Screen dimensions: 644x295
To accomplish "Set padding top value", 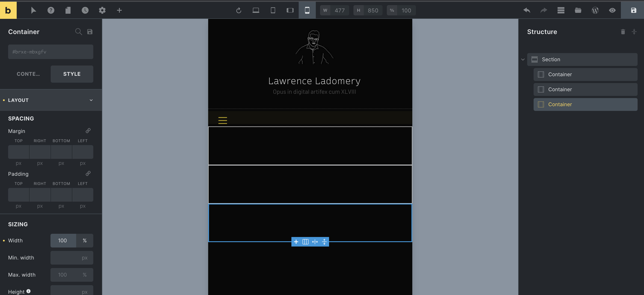I will (x=19, y=195).
